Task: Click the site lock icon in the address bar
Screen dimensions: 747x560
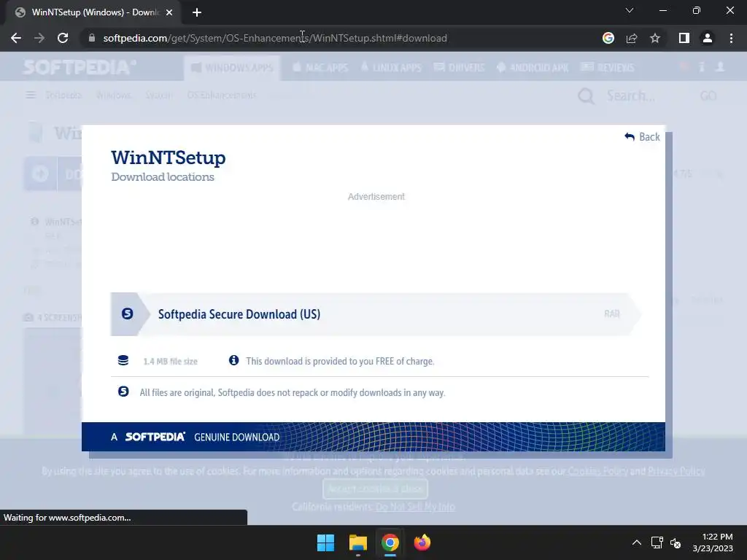Action: (91, 38)
